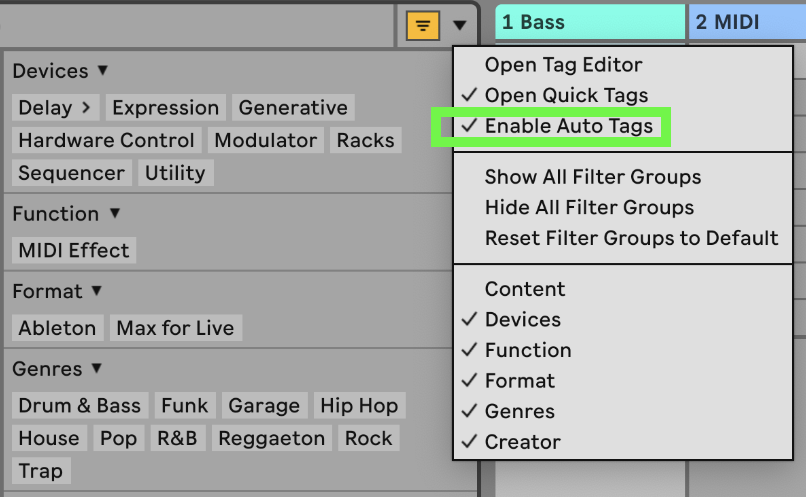Toggle the Genres filter group checkmark

[519, 411]
